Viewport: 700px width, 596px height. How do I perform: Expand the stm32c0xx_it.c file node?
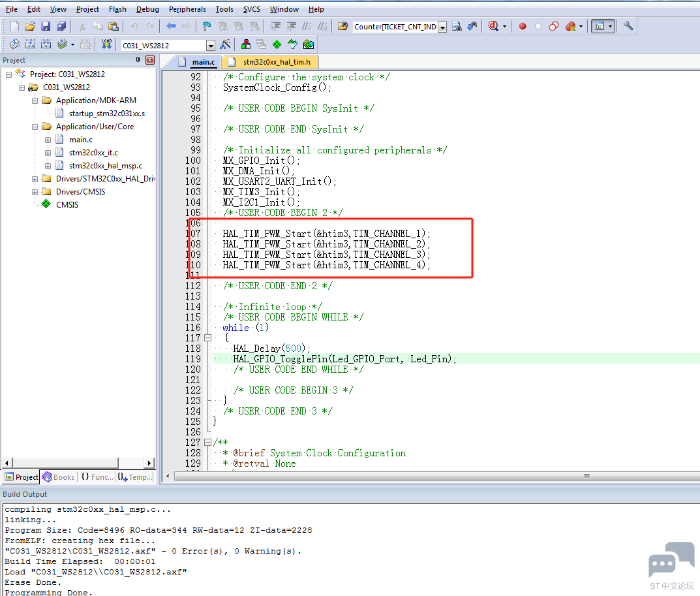(48, 153)
